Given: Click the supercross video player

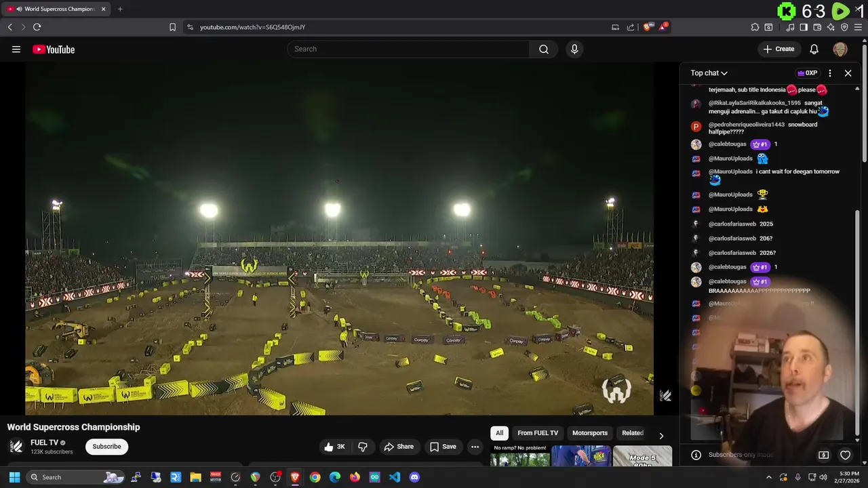Looking at the screenshot, I should click(x=339, y=239).
